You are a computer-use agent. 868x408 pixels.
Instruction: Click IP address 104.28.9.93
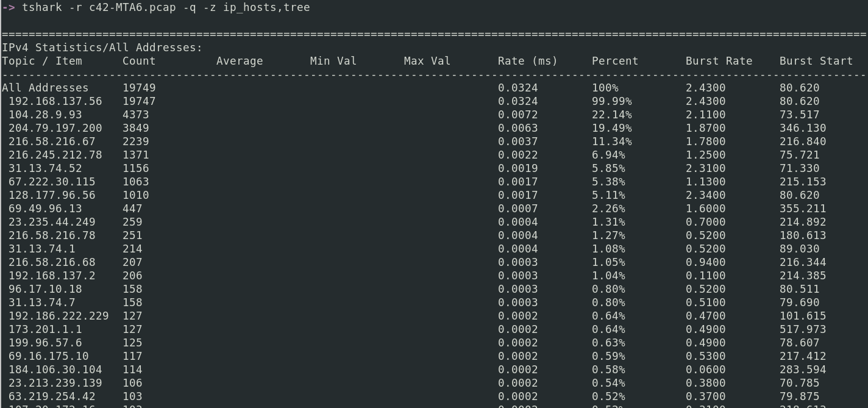click(45, 115)
